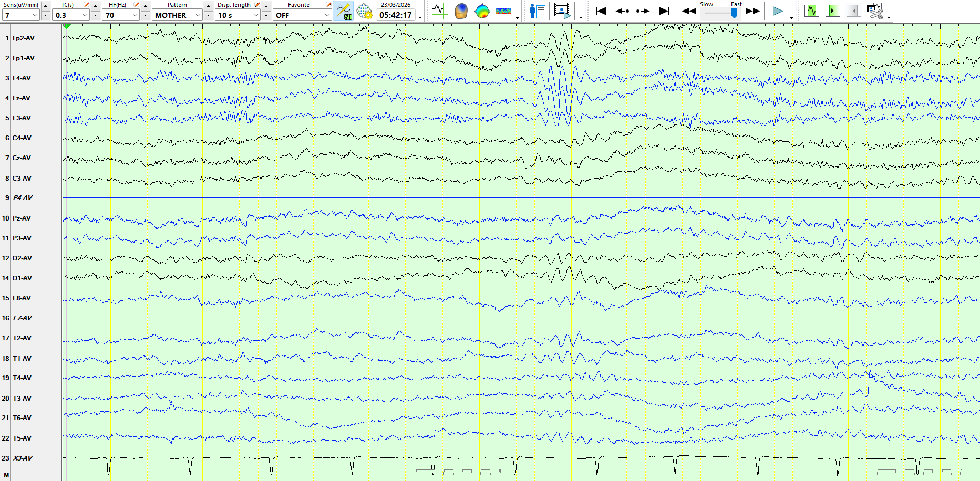Select the T5-AV channel label
This screenshot has height=481, width=980.
click(22, 438)
